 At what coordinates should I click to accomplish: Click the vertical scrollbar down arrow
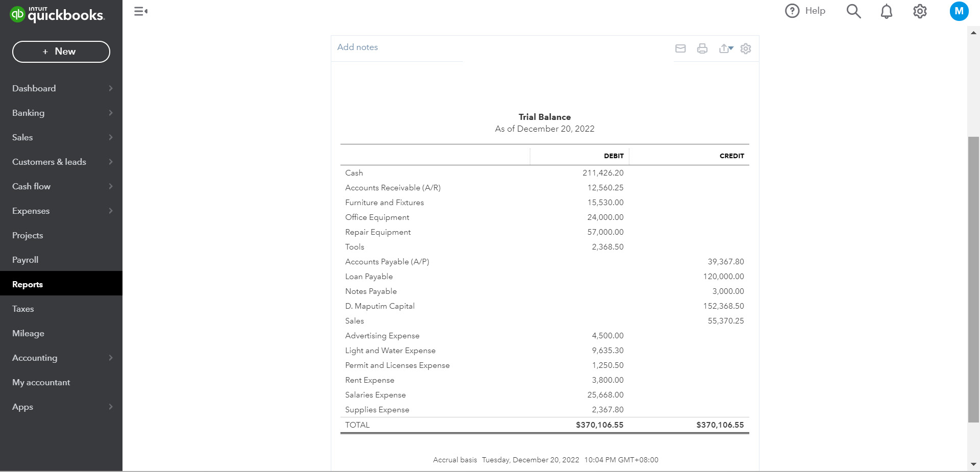pyautogui.click(x=973, y=464)
